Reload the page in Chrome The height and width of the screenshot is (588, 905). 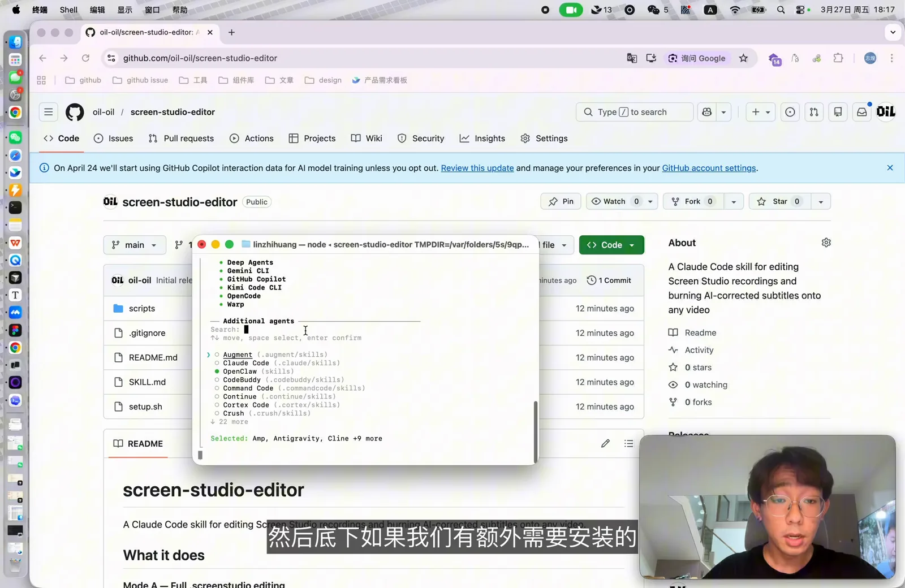(x=85, y=58)
